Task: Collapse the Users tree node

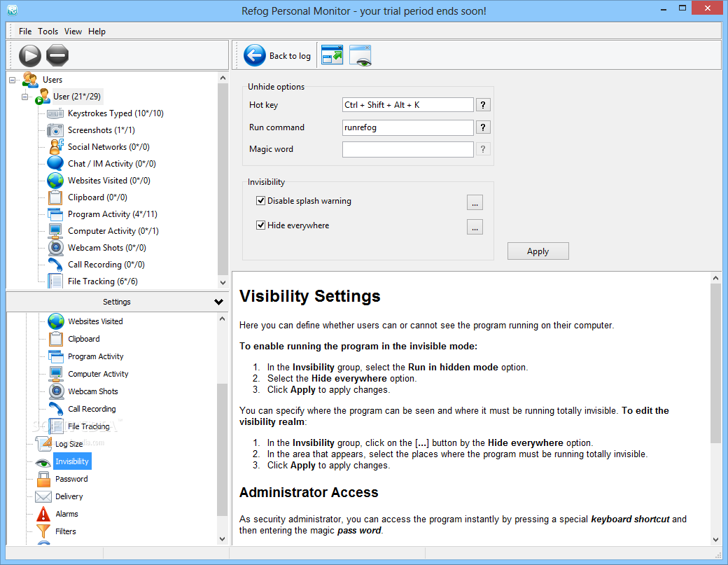Action: tap(13, 80)
